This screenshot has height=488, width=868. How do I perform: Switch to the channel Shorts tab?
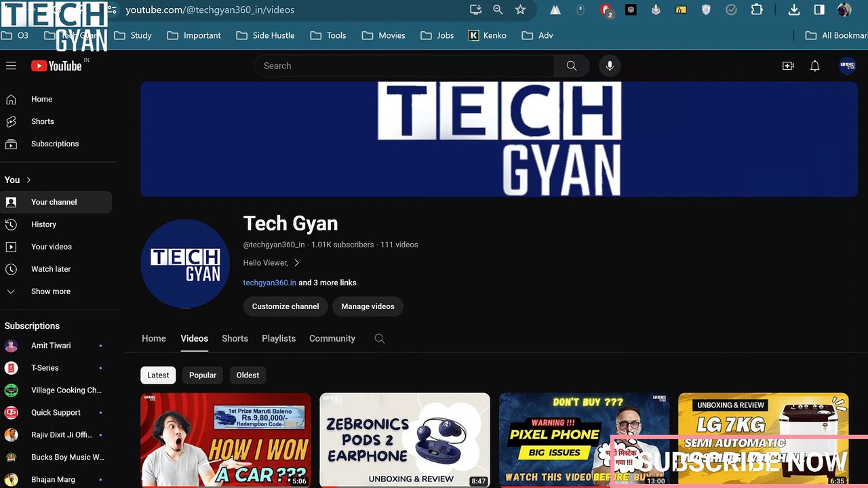pyautogui.click(x=235, y=338)
